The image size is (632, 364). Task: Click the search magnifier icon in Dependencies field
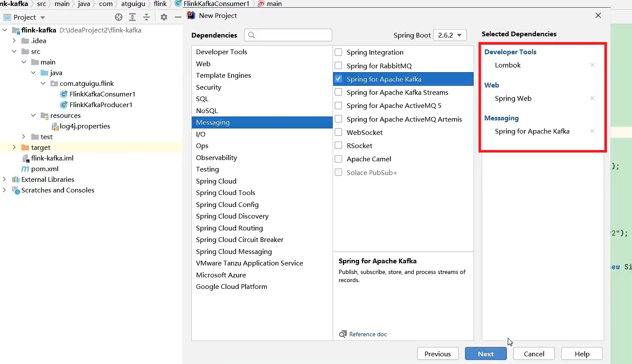pos(252,35)
